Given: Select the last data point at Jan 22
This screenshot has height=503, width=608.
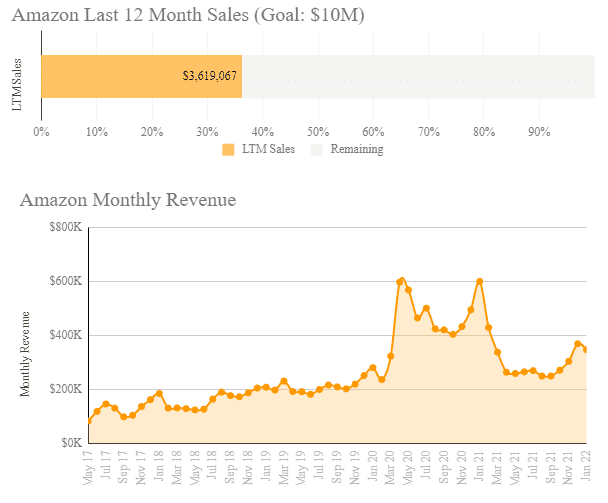Looking at the screenshot, I should [x=586, y=349].
